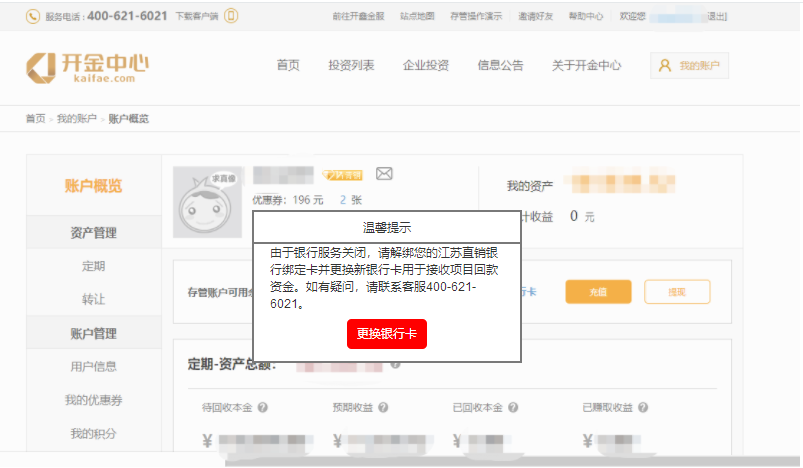Select 用户信息 in the sidebar

pyautogui.click(x=93, y=367)
